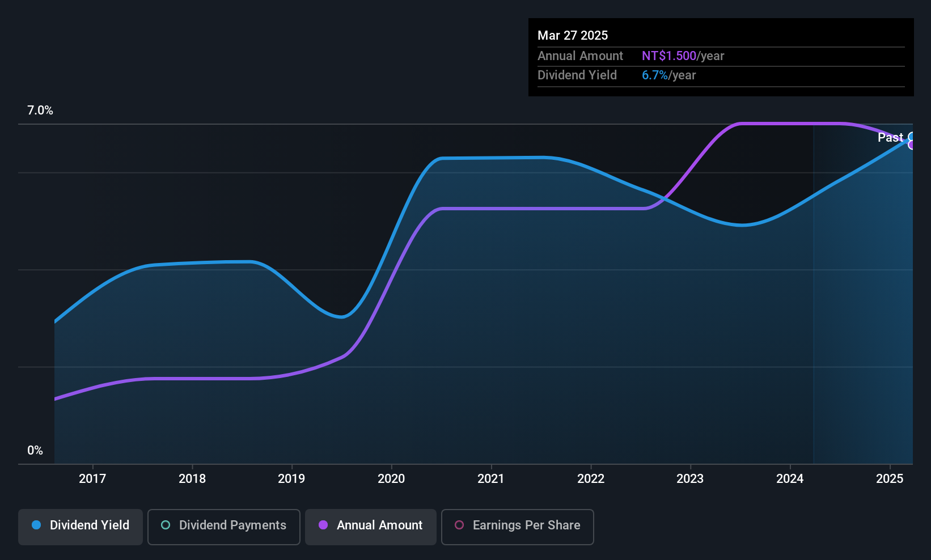The height and width of the screenshot is (560, 931).
Task: Select the blue data point marker near Past label
Action: 912,137
